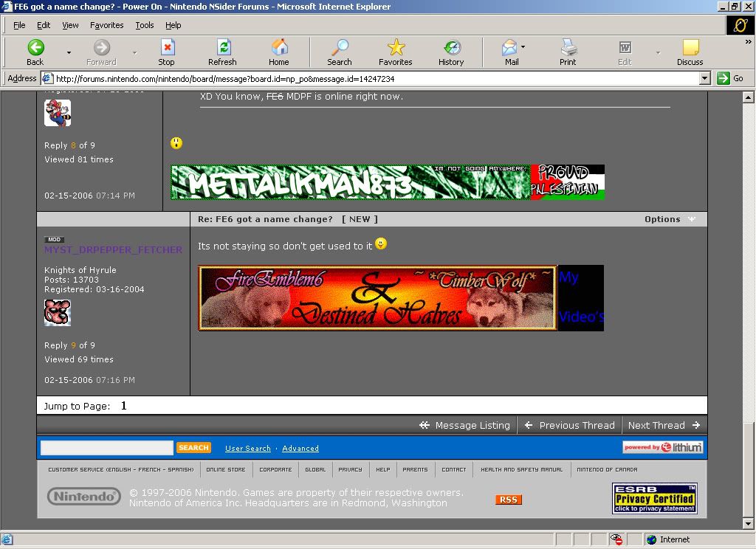Click the Discuss toolbar icon
756x549 pixels.
coord(690,52)
